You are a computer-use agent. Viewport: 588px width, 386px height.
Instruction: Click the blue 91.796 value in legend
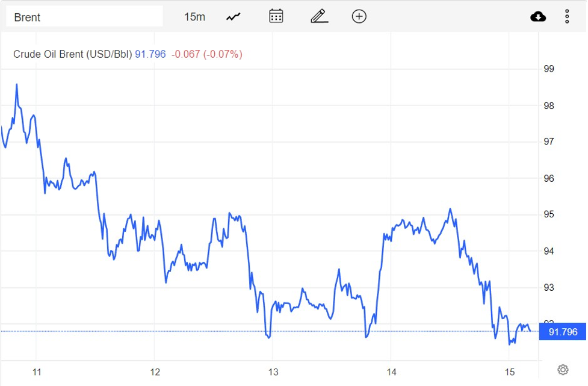coord(150,54)
